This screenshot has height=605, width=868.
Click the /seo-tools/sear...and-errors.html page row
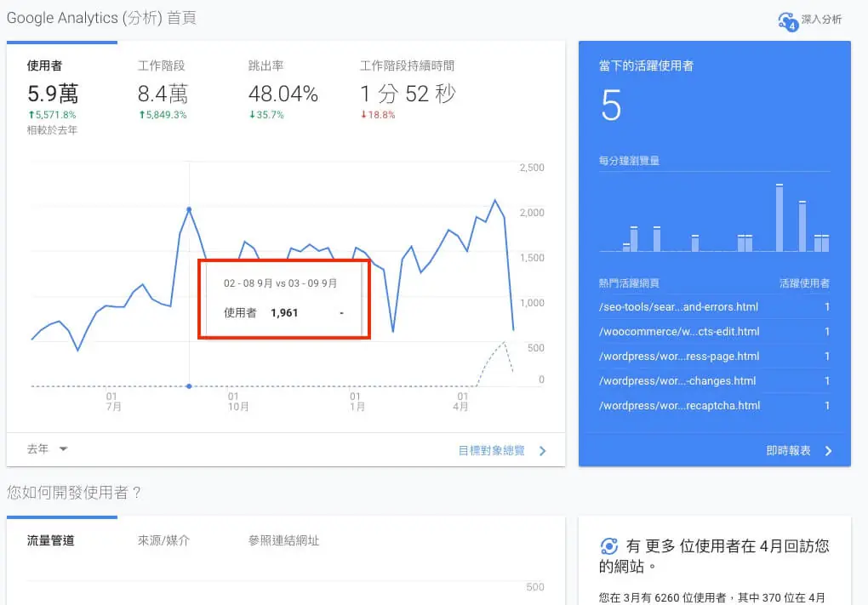(714, 306)
